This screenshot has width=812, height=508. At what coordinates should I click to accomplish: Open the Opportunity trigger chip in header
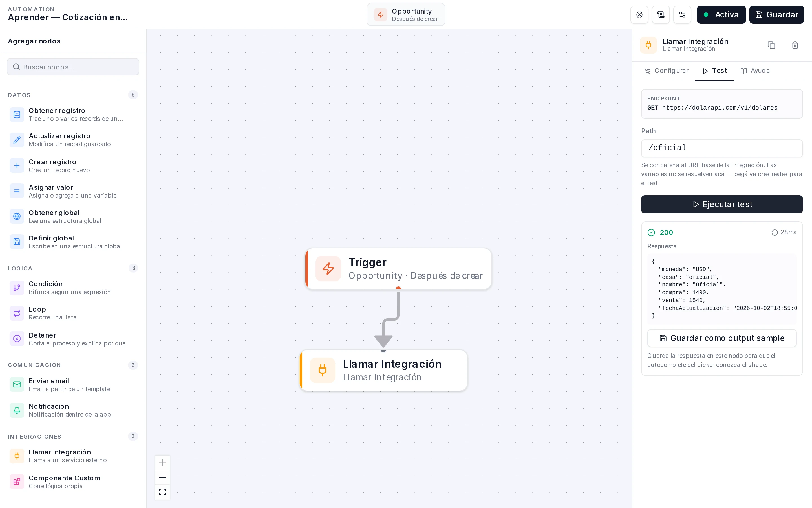click(x=406, y=14)
